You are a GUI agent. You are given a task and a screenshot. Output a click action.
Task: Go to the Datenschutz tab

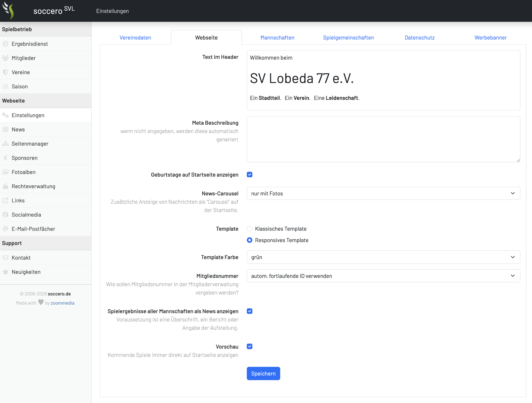pyautogui.click(x=419, y=38)
